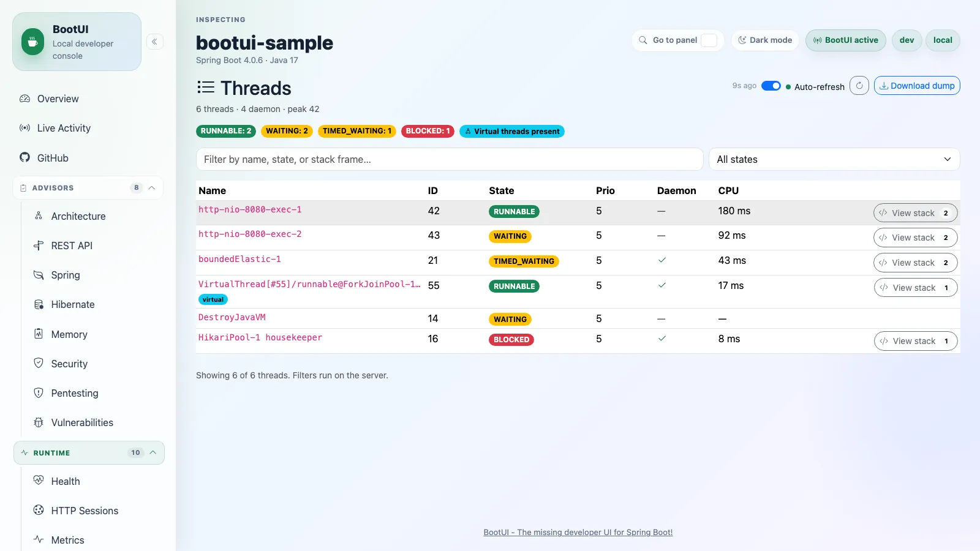980x551 pixels.
Task: Click the Go to panel search box
Action: 677,40
